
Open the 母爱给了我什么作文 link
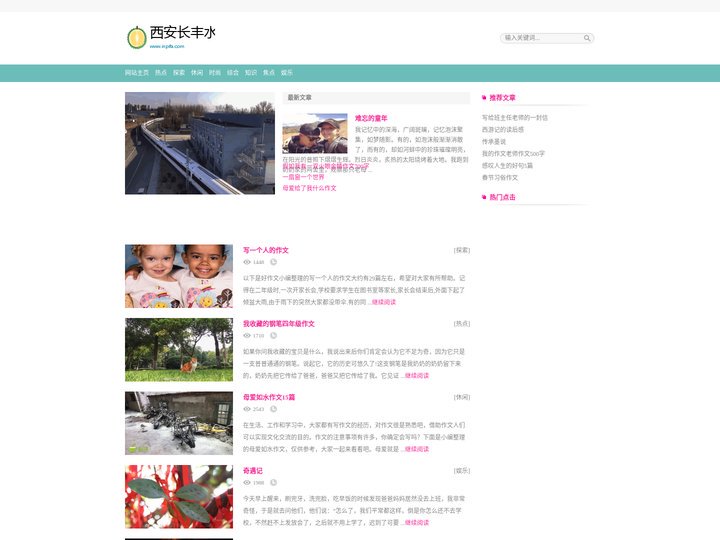[309, 188]
